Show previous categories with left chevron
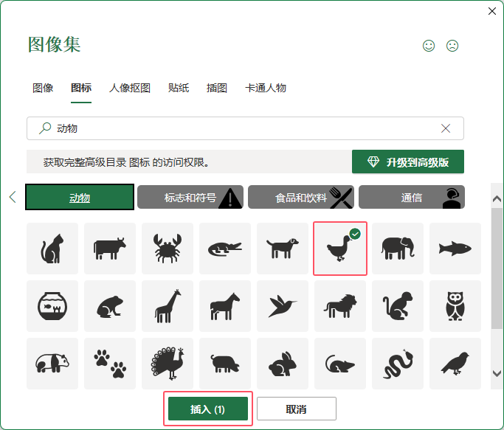 [13, 197]
